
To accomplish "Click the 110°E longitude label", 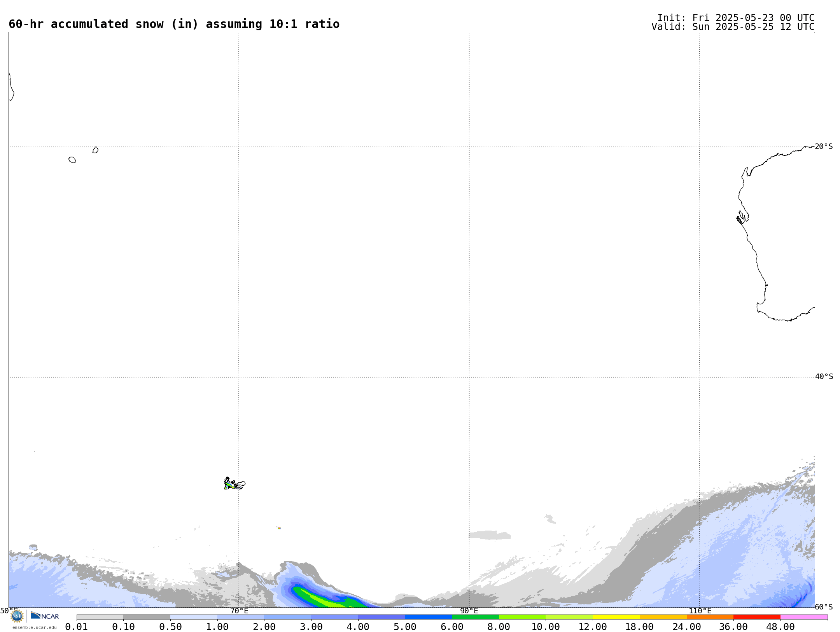I will pyautogui.click(x=700, y=611).
